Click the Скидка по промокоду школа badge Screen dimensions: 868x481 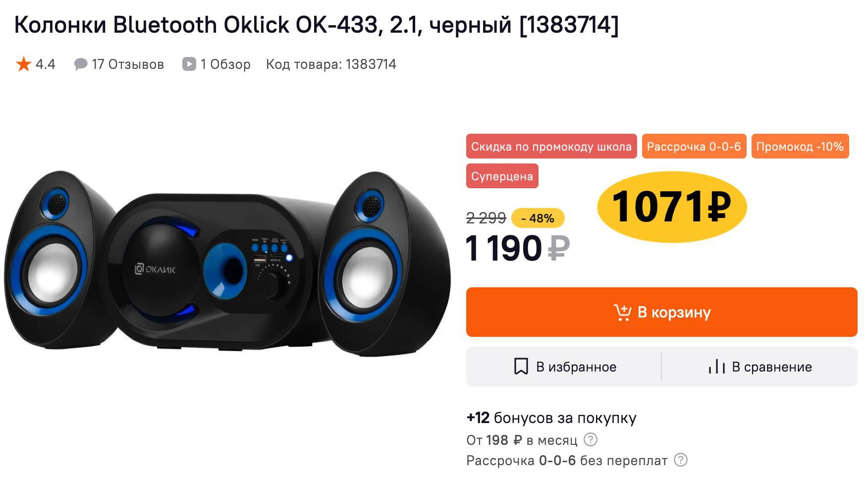(x=551, y=146)
